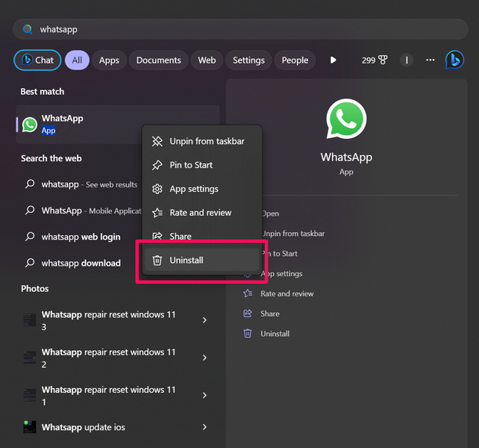
Task: Click the play arrow to show more filters
Action: [x=333, y=60]
